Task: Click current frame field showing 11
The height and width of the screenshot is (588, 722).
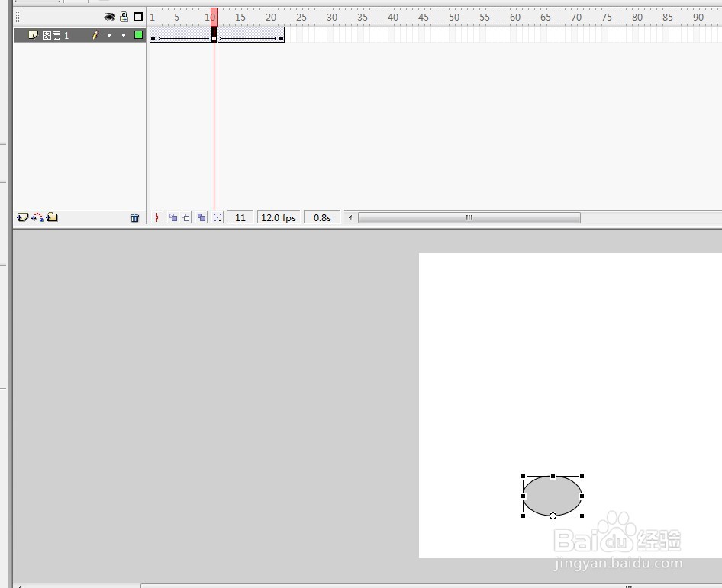Action: [x=240, y=217]
